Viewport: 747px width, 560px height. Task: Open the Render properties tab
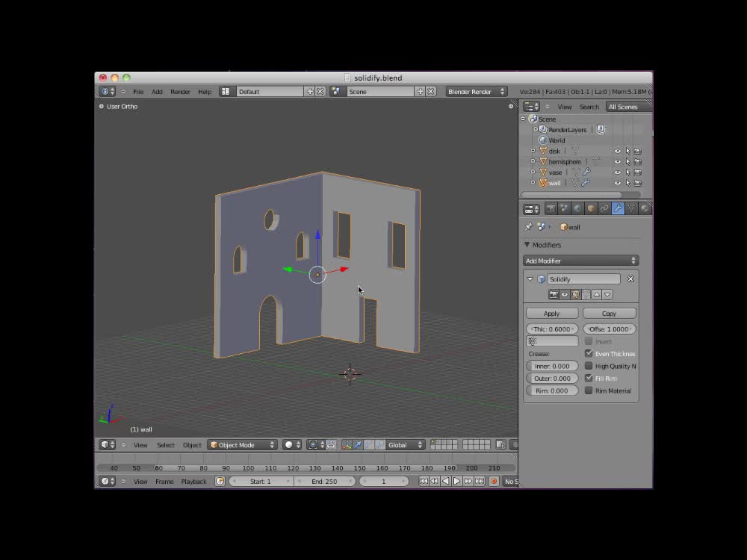(551, 208)
